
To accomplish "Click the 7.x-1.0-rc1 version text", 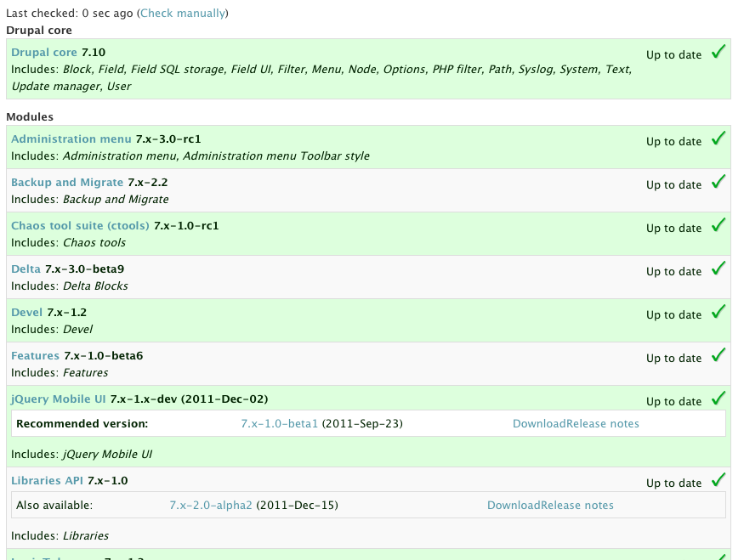I will pos(186,226).
